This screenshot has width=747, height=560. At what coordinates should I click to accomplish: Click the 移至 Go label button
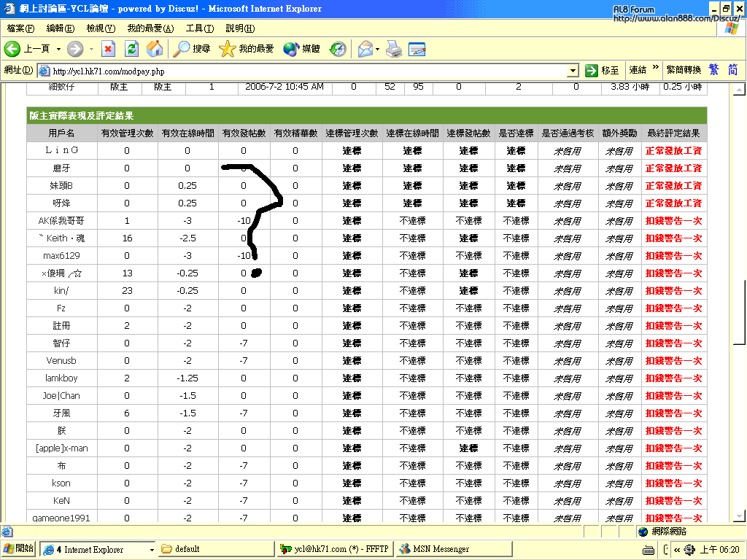[x=610, y=71]
